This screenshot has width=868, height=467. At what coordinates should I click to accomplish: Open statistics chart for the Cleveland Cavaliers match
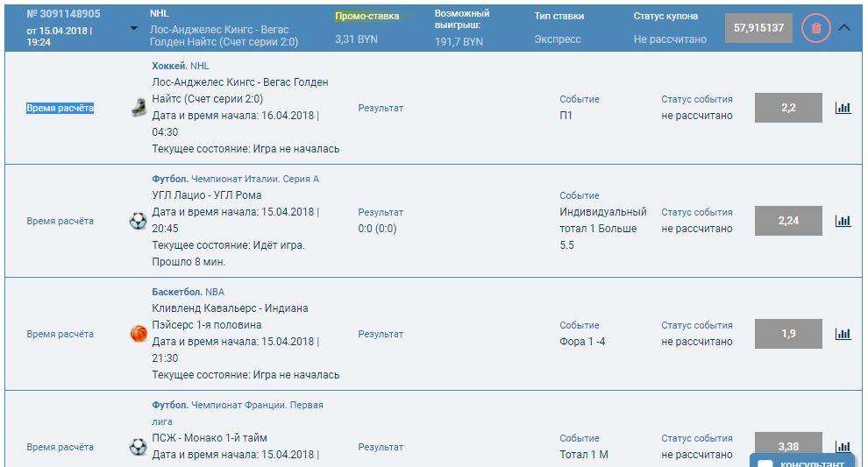click(843, 334)
